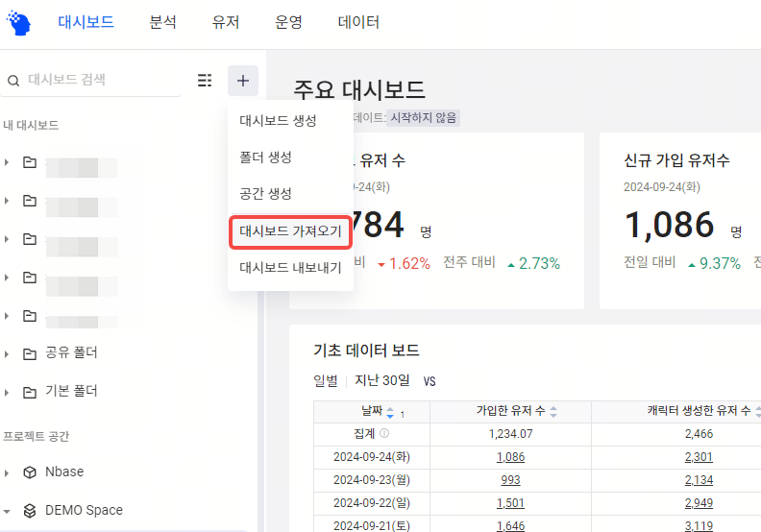Image resolution: width=761 pixels, height=532 pixels.
Task: Click the app logo icon
Action: click(x=18, y=23)
